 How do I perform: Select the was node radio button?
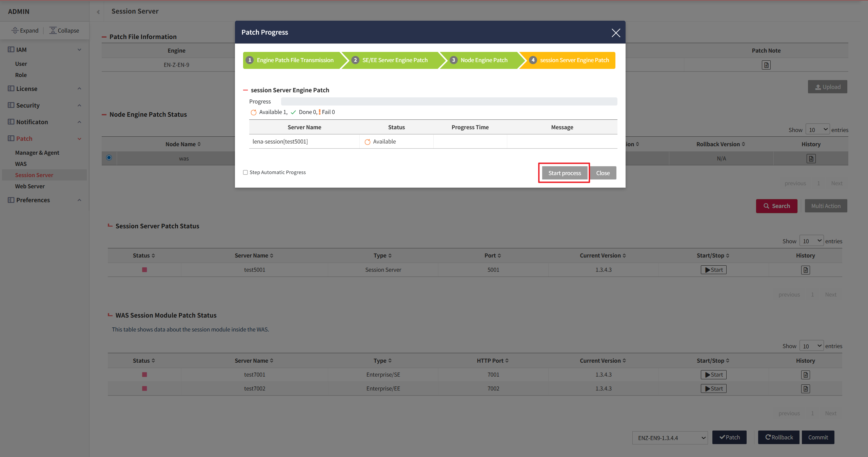point(109,158)
